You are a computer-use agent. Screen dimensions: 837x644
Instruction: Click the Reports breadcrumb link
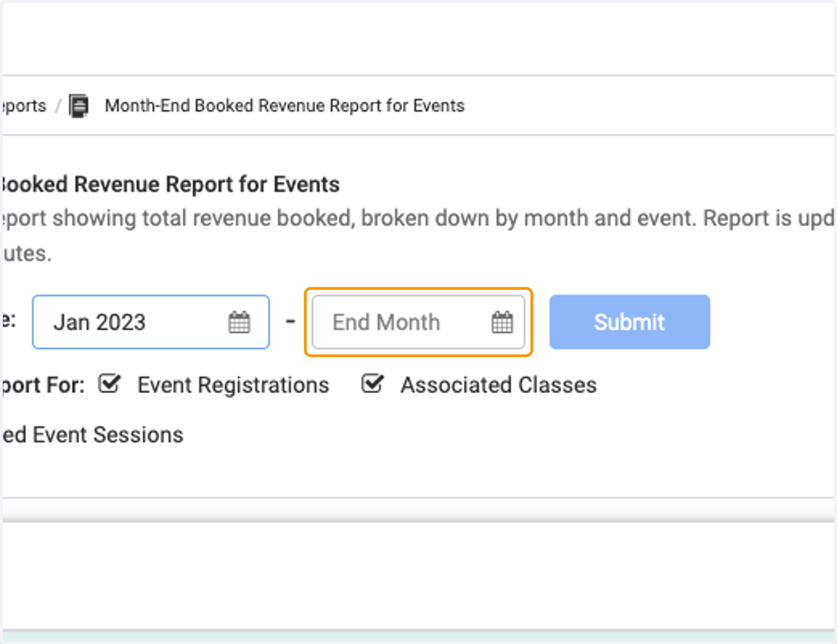point(23,106)
